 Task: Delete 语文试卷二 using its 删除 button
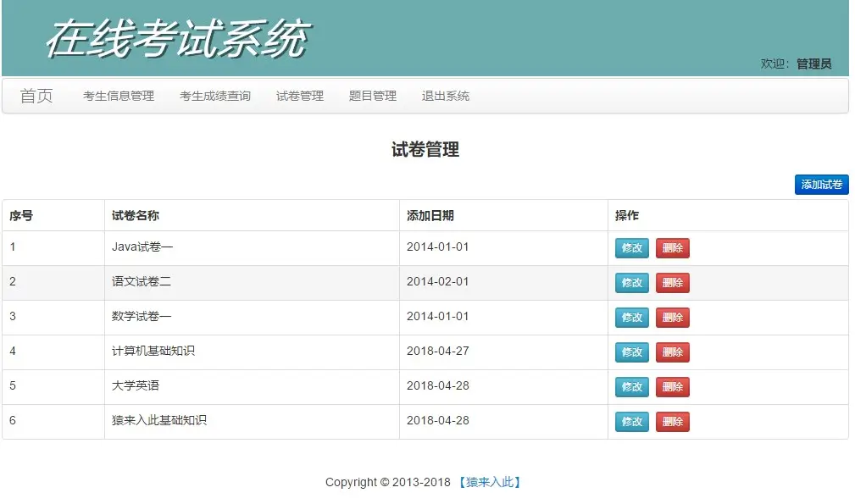click(672, 282)
